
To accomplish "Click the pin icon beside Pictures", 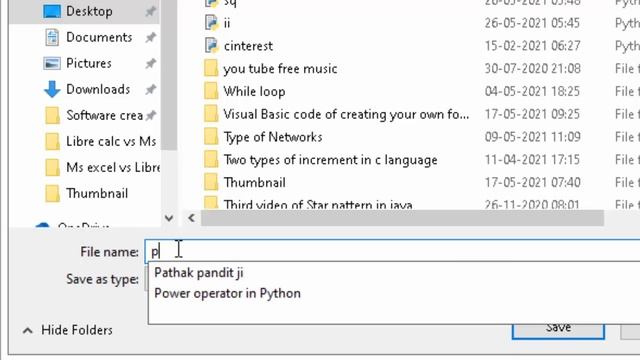I will [x=151, y=64].
